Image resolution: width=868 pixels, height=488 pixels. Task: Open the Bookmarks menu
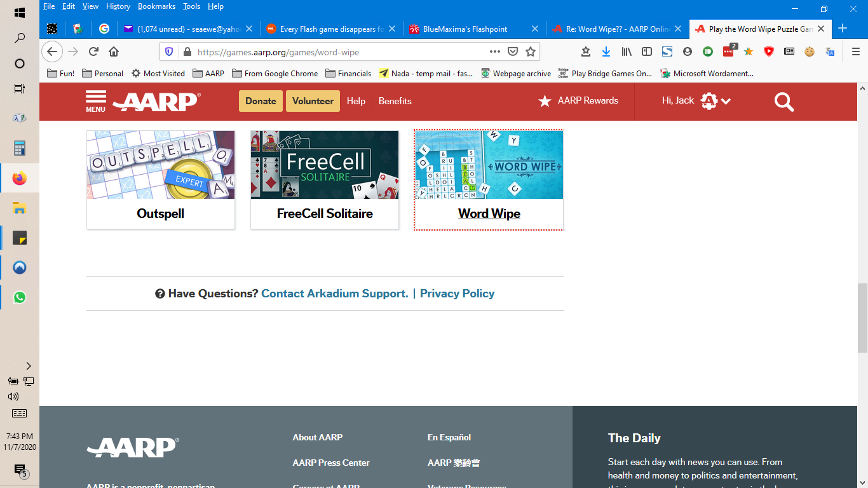[x=155, y=6]
